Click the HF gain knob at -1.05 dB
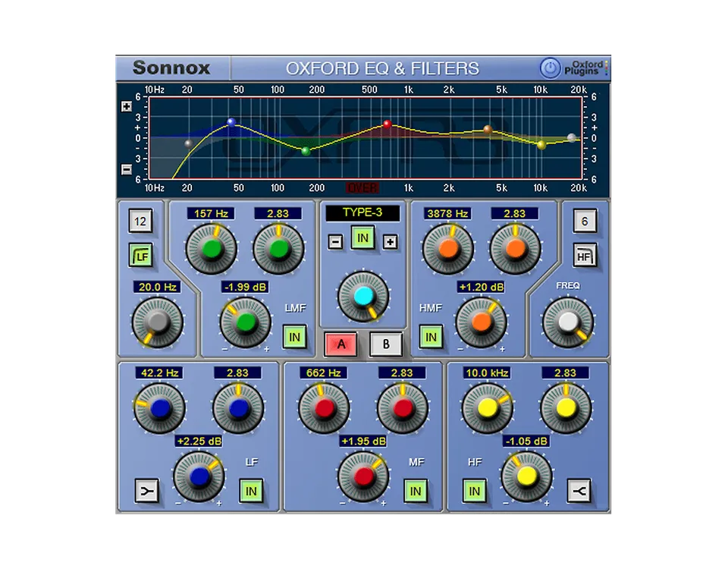Image resolution: width=728 pixels, height=572 pixels. (526, 476)
